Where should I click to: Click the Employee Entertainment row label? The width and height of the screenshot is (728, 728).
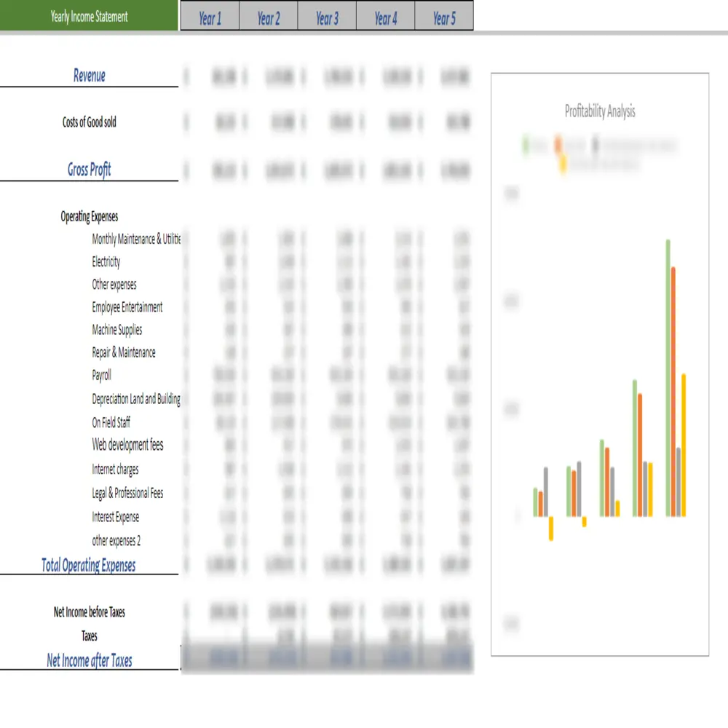tap(127, 307)
